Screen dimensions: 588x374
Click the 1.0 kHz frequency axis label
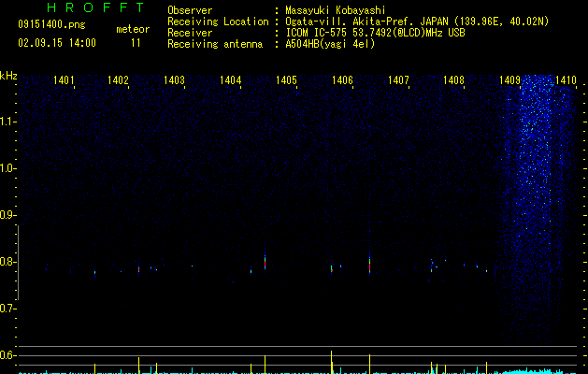(x=7, y=168)
